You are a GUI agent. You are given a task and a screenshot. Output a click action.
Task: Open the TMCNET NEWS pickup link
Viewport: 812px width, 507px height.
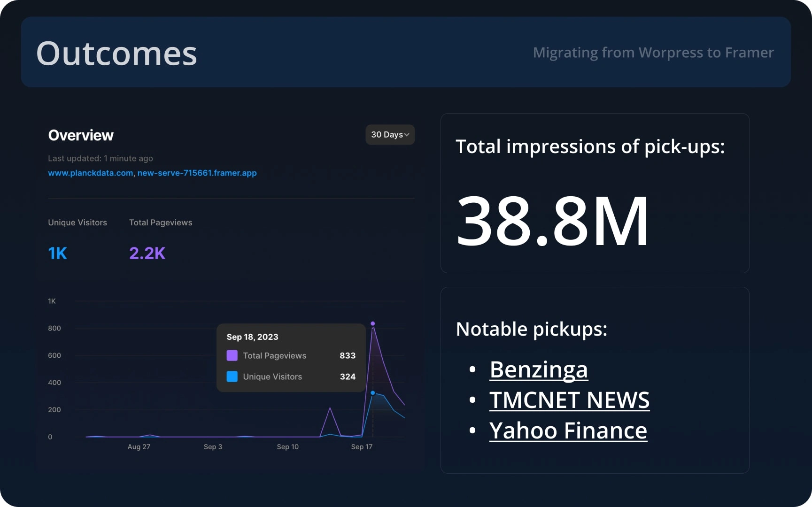(x=569, y=400)
